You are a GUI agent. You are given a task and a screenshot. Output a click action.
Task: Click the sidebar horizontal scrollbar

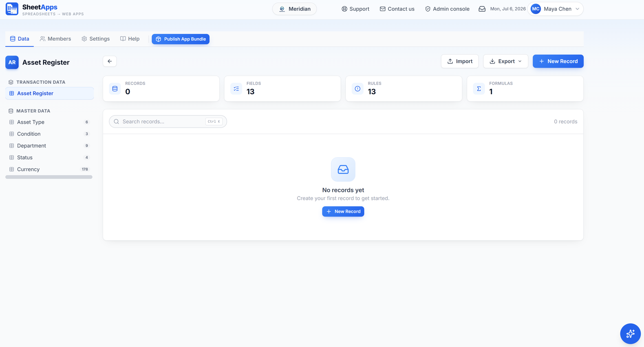(49, 177)
